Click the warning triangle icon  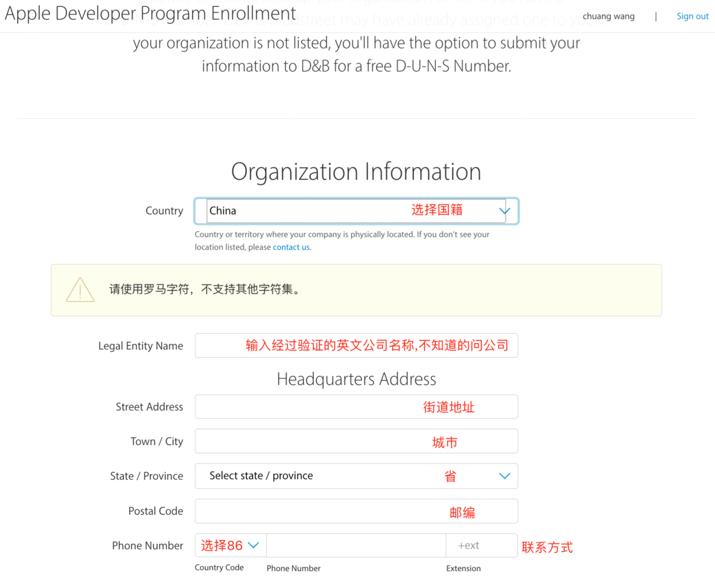[x=80, y=289]
